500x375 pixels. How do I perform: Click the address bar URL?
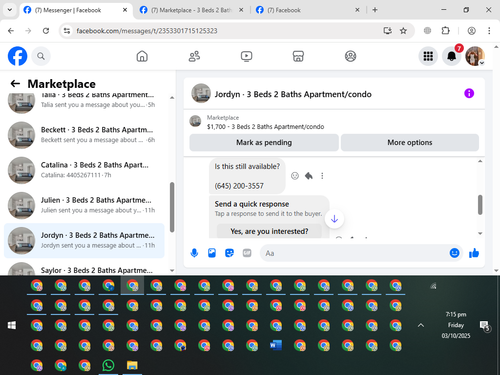[147, 31]
